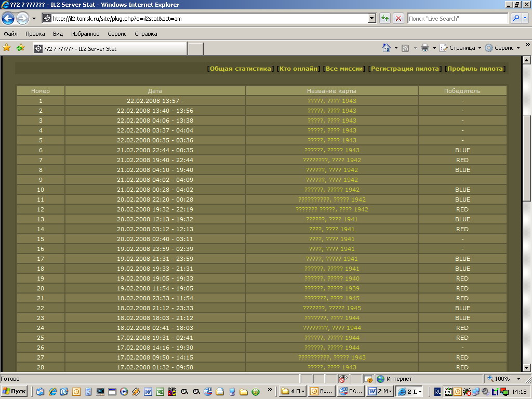
Task: Click the Stop loading icon
Action: [398, 19]
